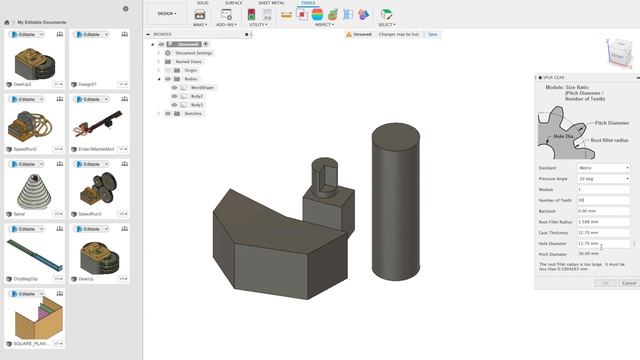Go to the data panel home icon
The image size is (640, 360).
pyautogui.click(x=7, y=22)
